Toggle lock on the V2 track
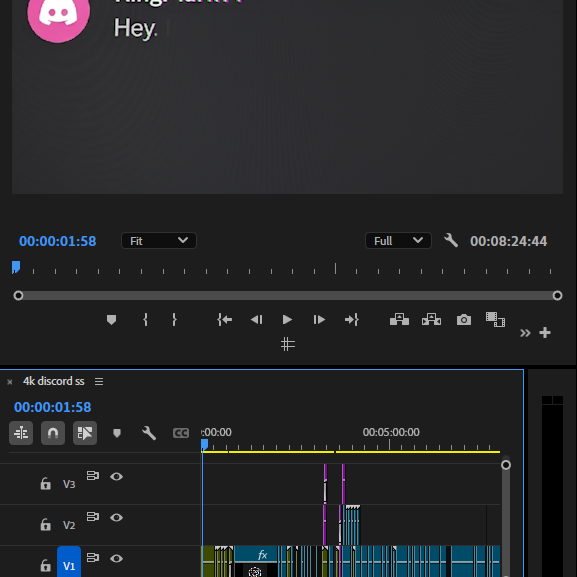The image size is (577, 577). (x=45, y=524)
